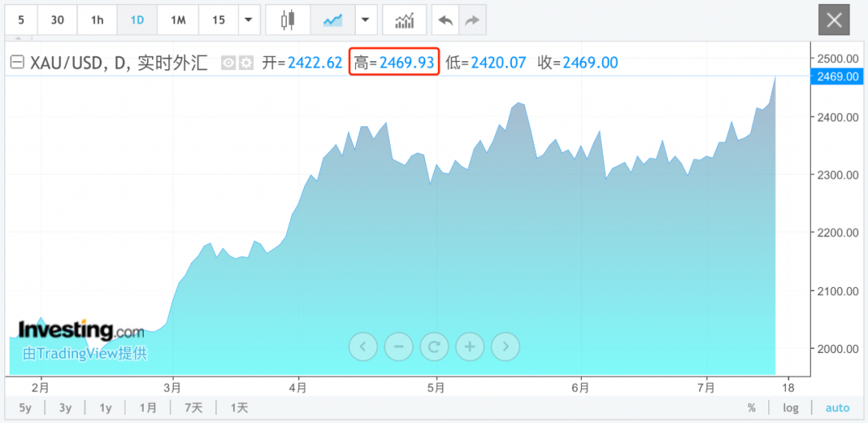The width and height of the screenshot is (868, 423).
Task: Expand the time interval dropdown arrow
Action: pyautogui.click(x=249, y=20)
